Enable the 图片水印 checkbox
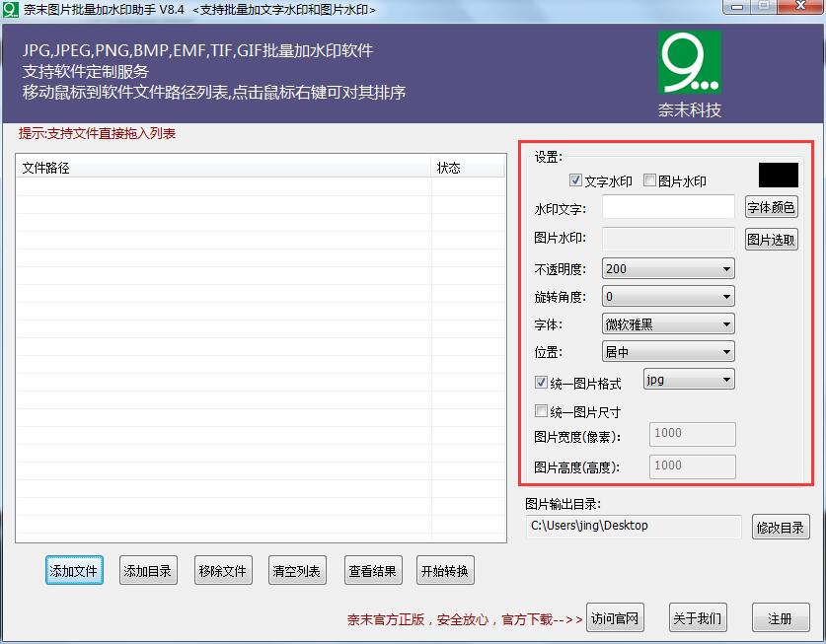Image resolution: width=826 pixels, height=644 pixels. 649,181
